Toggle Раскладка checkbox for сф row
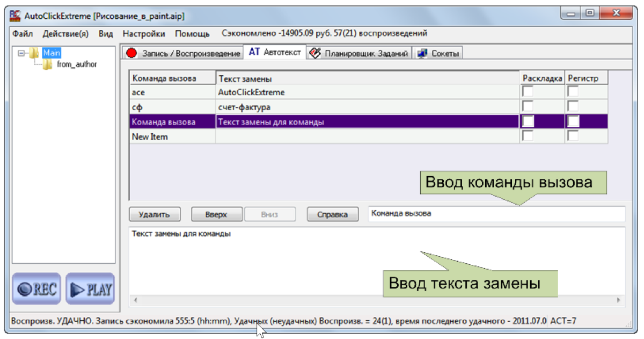 coord(528,106)
